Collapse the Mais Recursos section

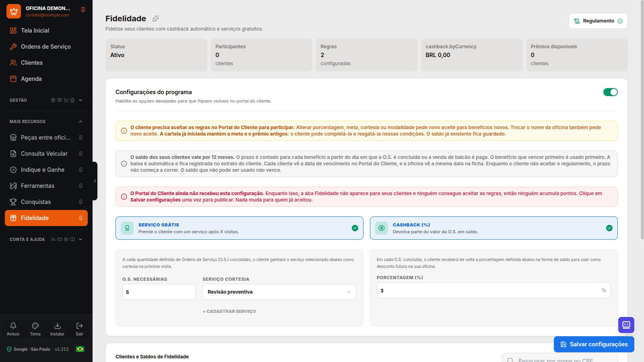click(x=46, y=121)
